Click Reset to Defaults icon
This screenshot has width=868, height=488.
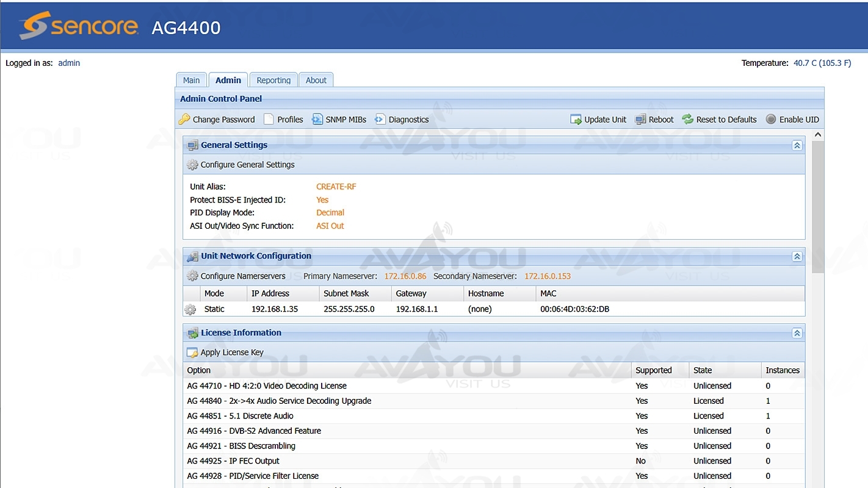(x=688, y=120)
